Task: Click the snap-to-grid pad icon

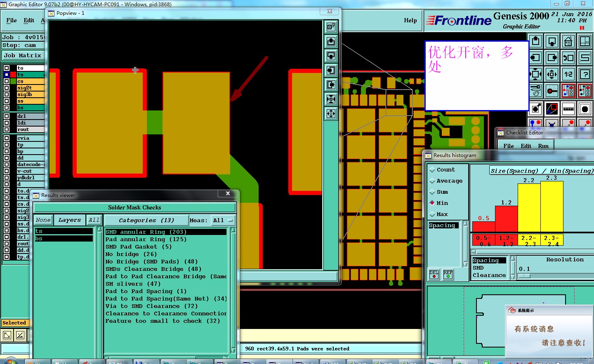Action: point(552,91)
